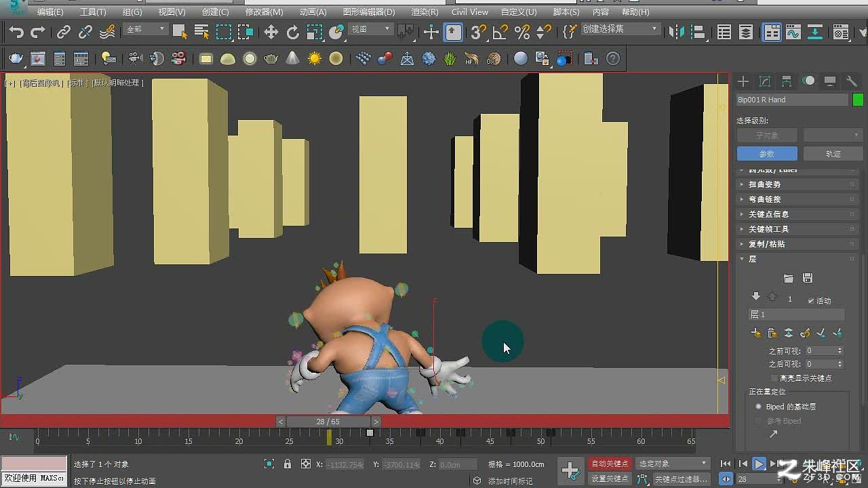Open the 选定对象 key filter dropdown
This screenshot has width=868, height=488.
[673, 464]
